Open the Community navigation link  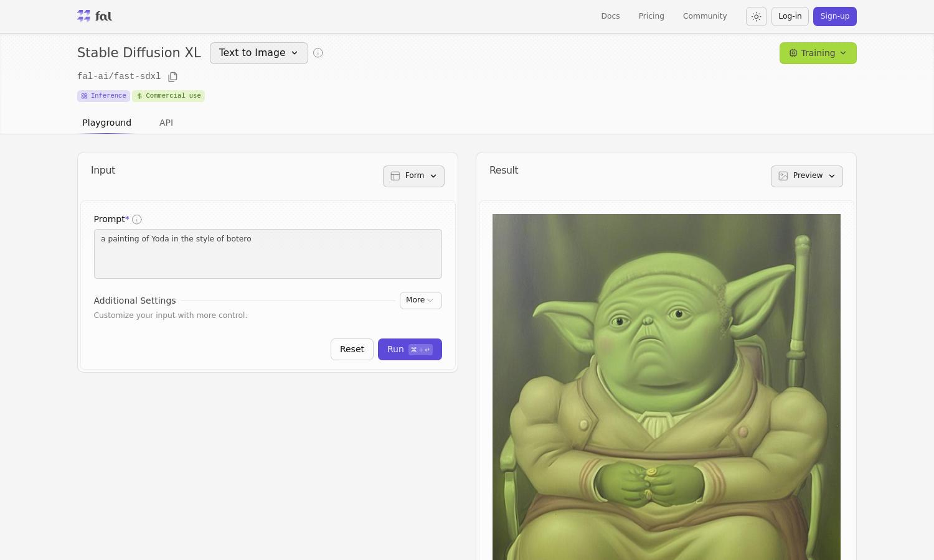[705, 16]
